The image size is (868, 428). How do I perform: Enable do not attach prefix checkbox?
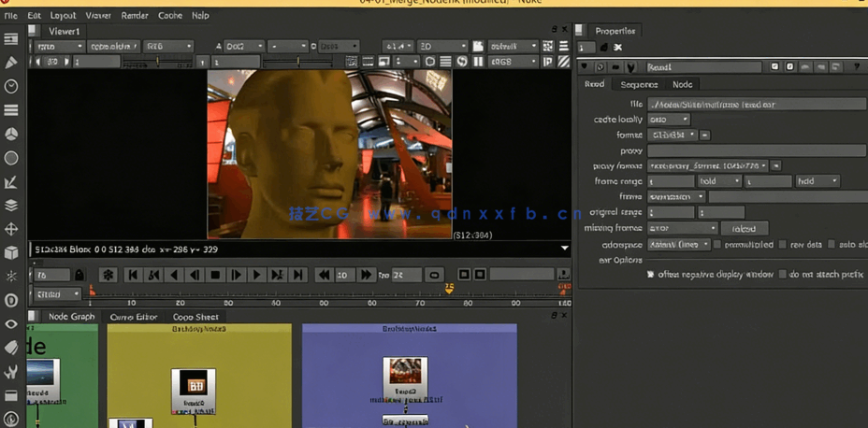click(x=783, y=274)
